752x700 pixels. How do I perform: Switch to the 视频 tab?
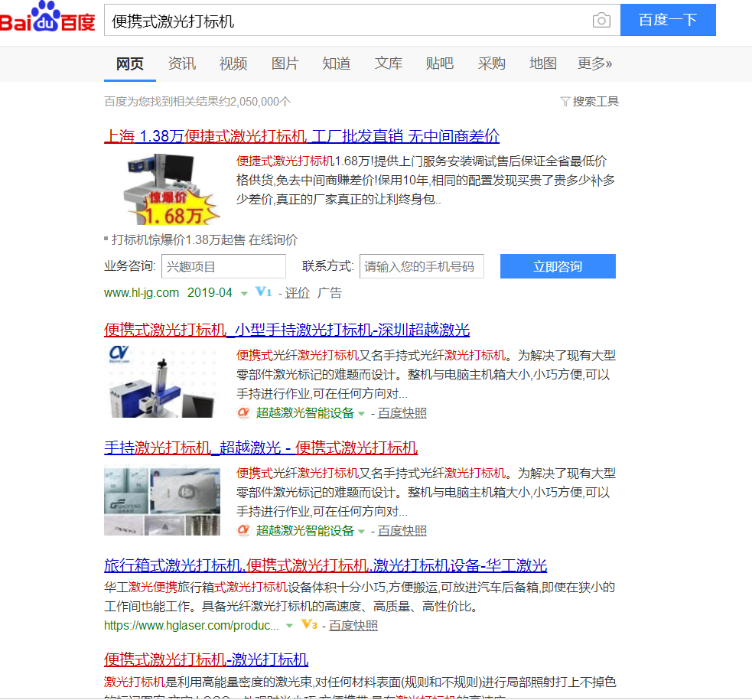pyautogui.click(x=233, y=63)
